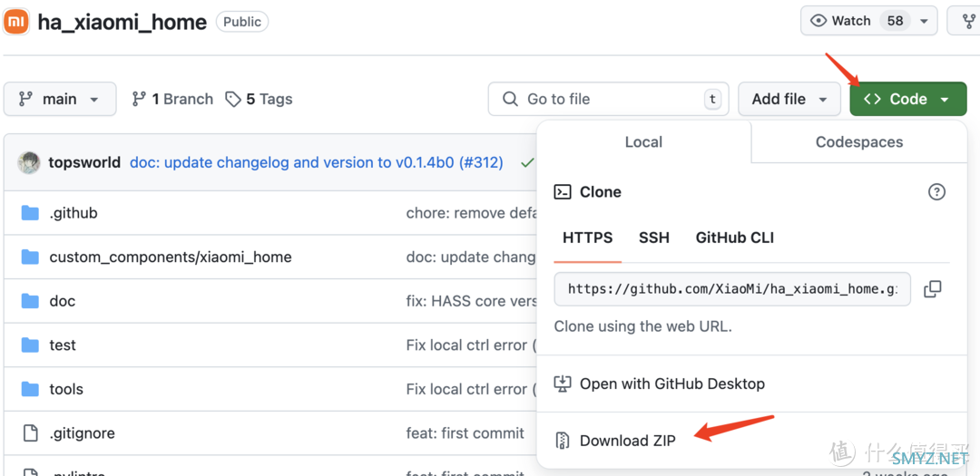This screenshot has width=980, height=476.
Task: View the 1 Branch link
Action: [172, 99]
